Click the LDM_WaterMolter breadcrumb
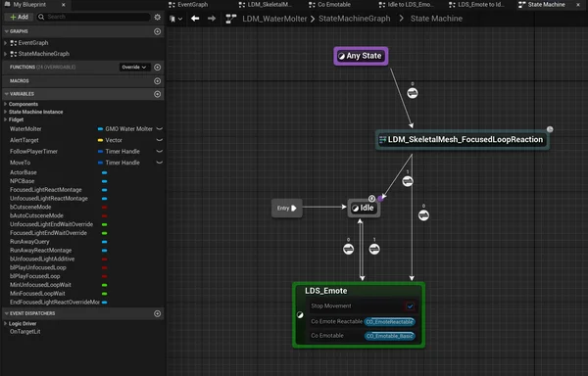Image resolution: width=588 pixels, height=376 pixels. click(x=274, y=19)
